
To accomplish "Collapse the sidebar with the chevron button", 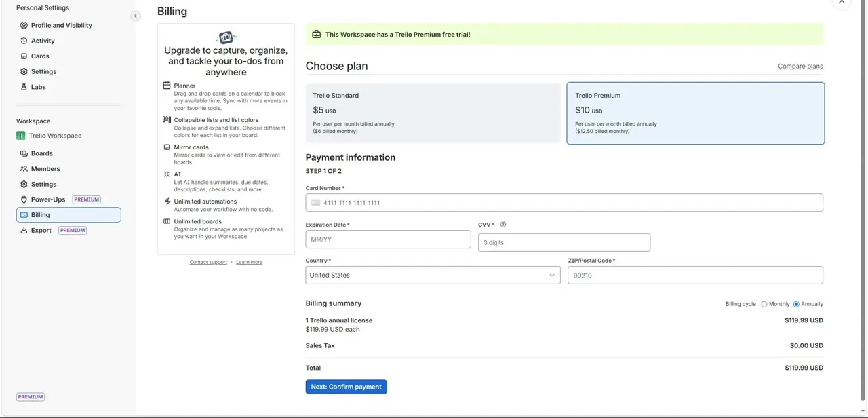I will click(x=136, y=16).
